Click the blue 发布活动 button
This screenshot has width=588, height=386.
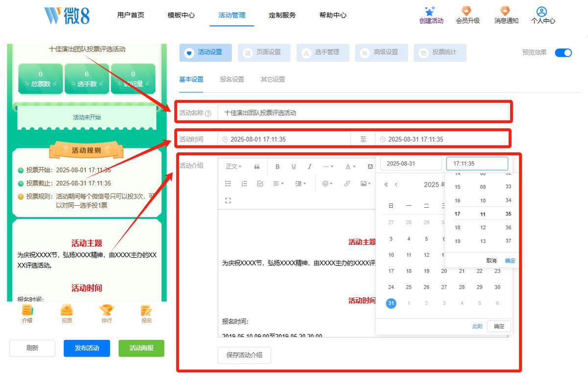(87, 348)
